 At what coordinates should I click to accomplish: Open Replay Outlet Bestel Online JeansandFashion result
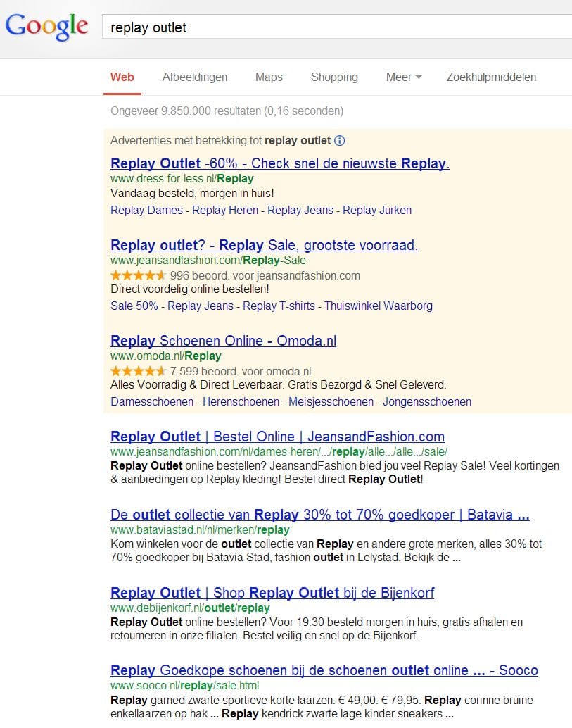point(277,437)
